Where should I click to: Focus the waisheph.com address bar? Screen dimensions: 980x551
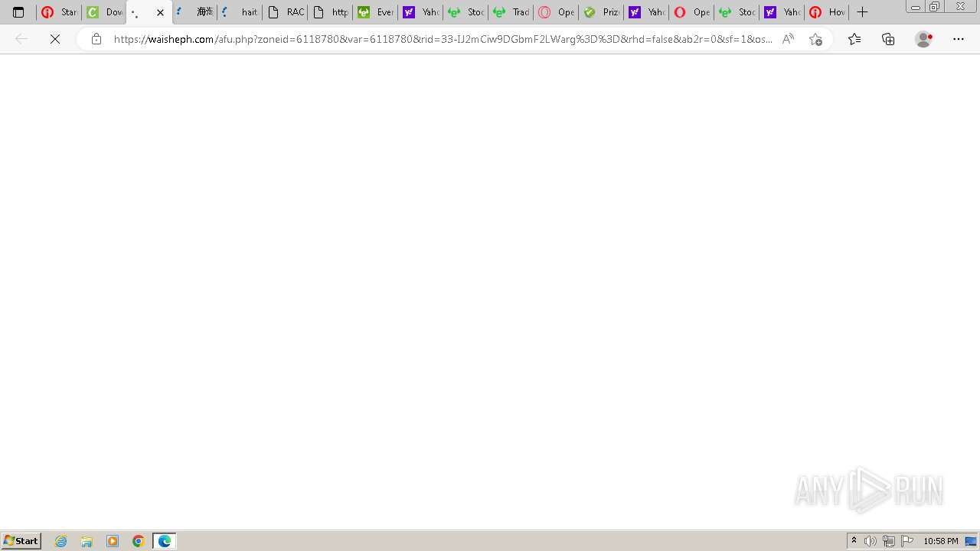click(443, 39)
